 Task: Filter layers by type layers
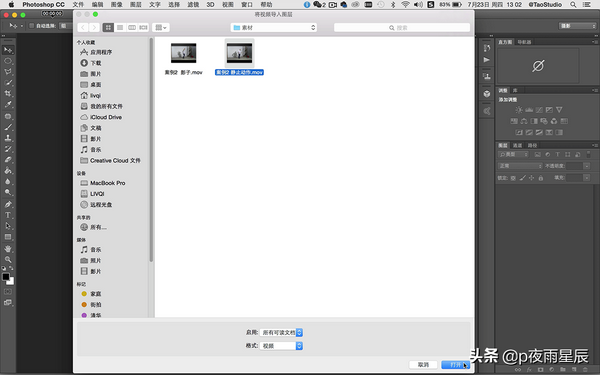[558, 155]
